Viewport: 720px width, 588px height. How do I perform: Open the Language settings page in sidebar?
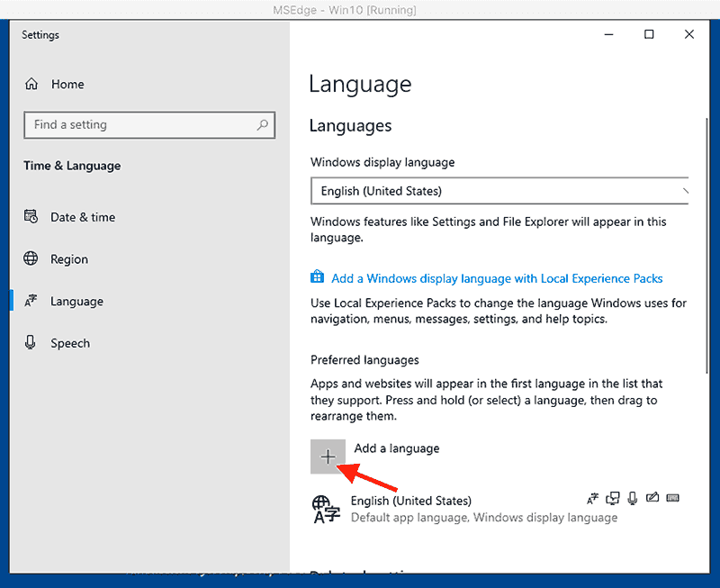pos(76,302)
